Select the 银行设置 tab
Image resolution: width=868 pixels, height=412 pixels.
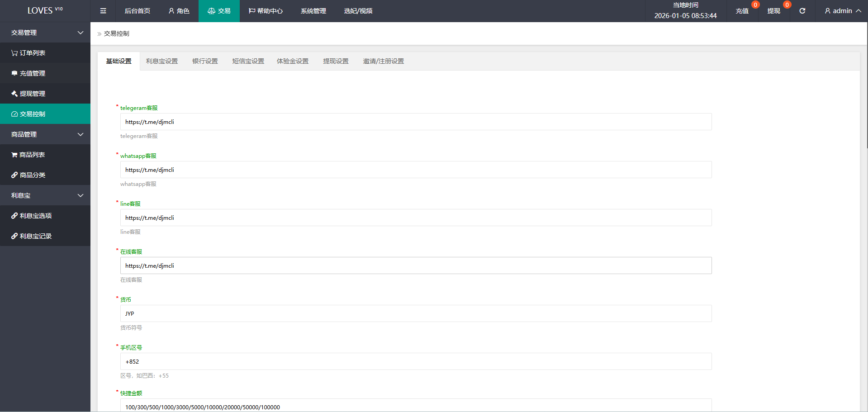(205, 61)
